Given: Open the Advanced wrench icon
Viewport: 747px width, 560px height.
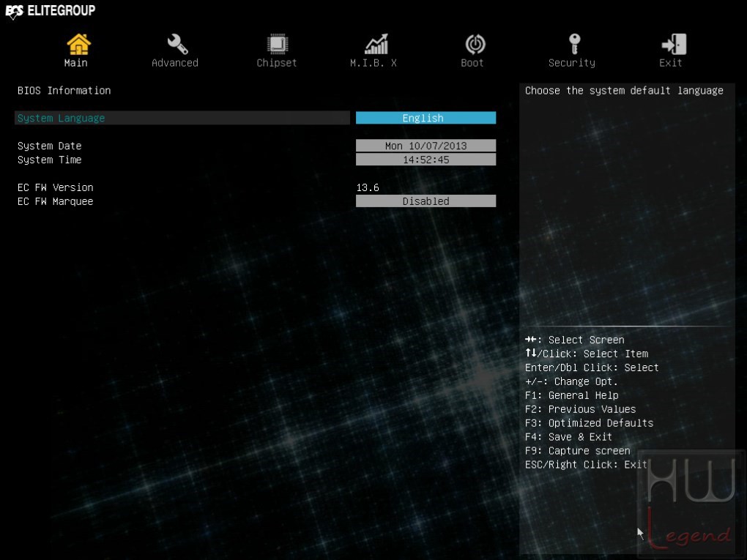Looking at the screenshot, I should click(x=177, y=44).
